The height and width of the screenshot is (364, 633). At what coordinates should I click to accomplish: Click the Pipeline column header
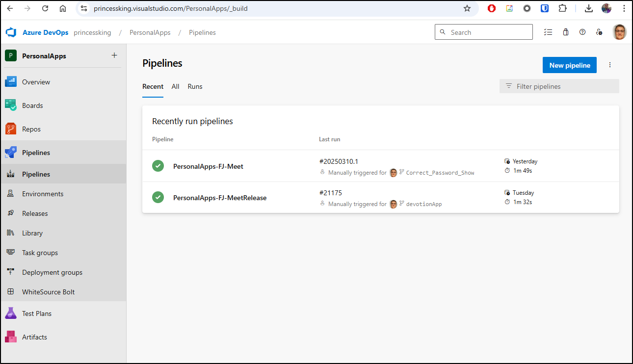coord(162,139)
